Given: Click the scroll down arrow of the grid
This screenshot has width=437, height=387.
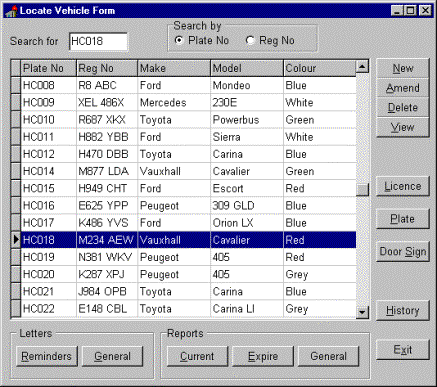Looking at the screenshot, I should 362,313.
